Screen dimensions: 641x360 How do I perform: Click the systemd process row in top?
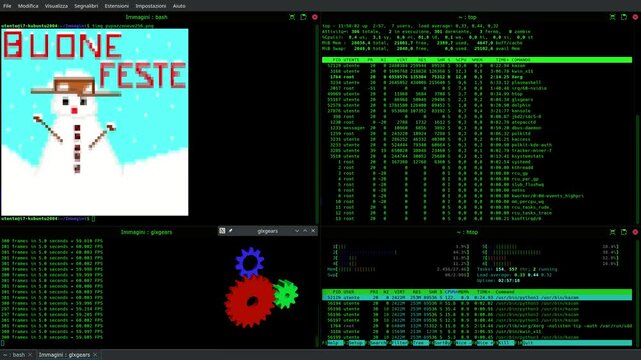[x=477, y=162]
